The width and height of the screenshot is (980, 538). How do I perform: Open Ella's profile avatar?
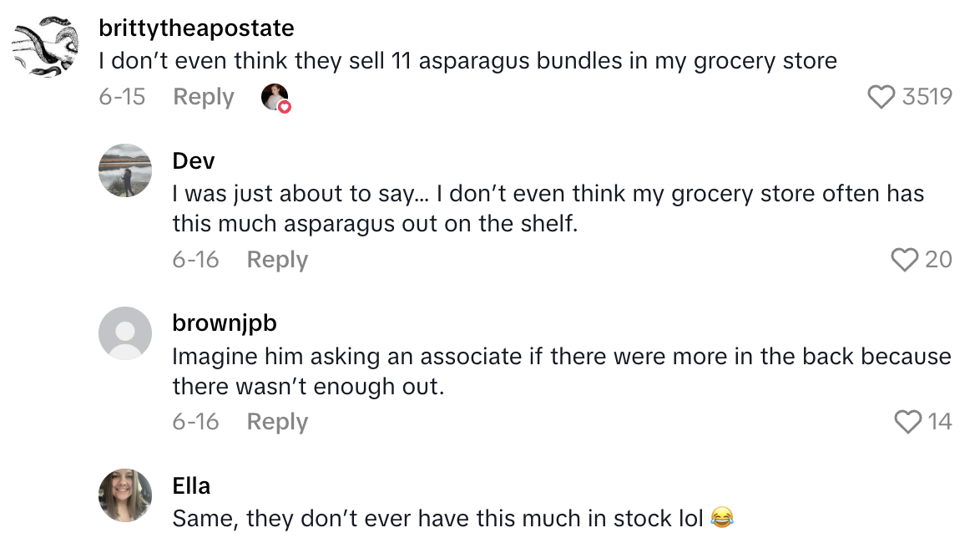125,495
